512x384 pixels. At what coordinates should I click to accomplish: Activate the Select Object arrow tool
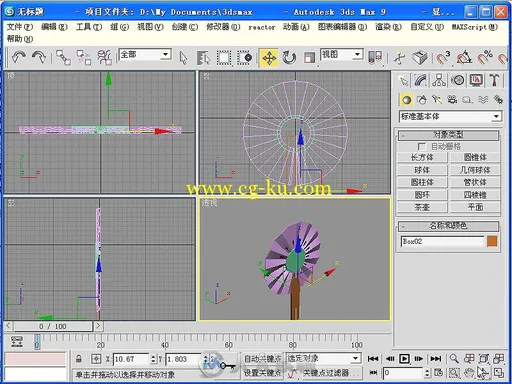[x=183, y=58]
